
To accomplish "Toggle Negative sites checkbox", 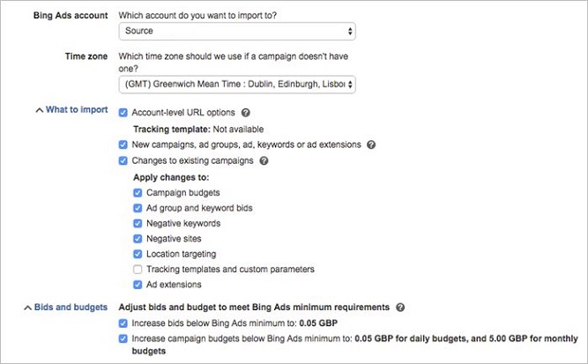I will pos(138,239).
